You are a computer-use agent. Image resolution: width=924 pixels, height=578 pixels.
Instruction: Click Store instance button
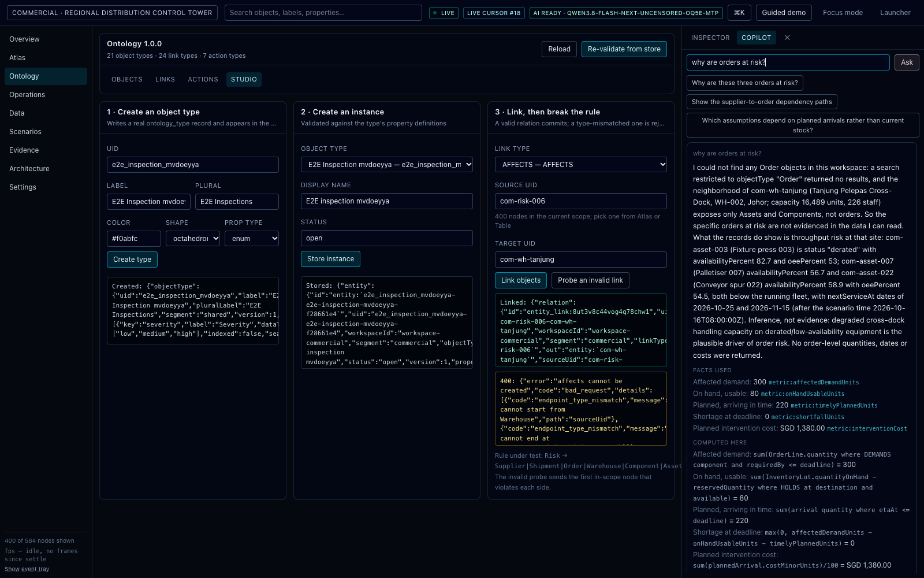tap(330, 259)
